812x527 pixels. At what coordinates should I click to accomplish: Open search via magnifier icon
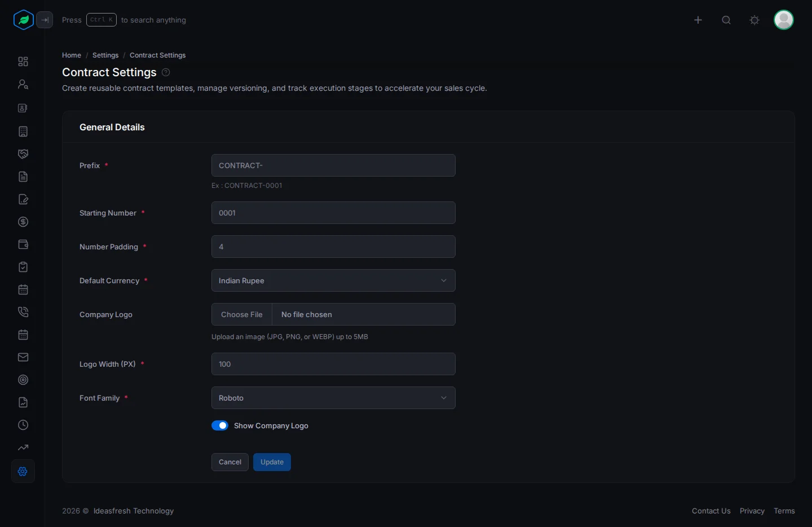click(x=726, y=20)
